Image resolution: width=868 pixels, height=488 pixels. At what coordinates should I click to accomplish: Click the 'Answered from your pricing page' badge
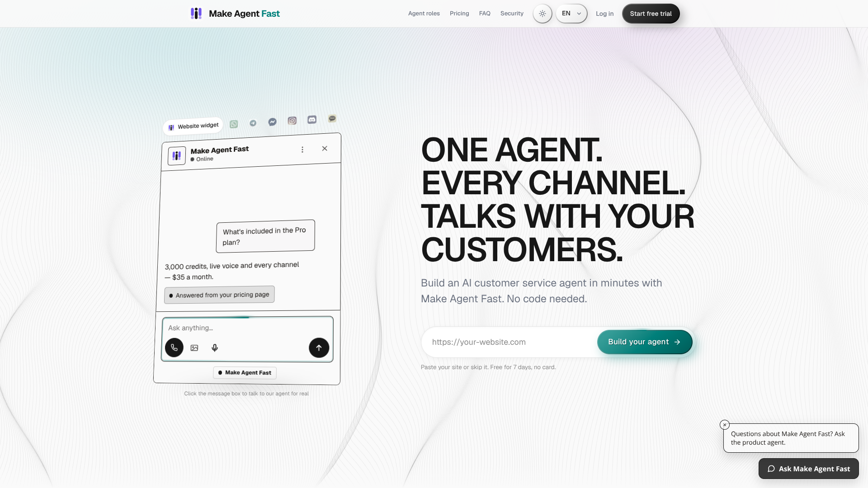click(x=219, y=295)
